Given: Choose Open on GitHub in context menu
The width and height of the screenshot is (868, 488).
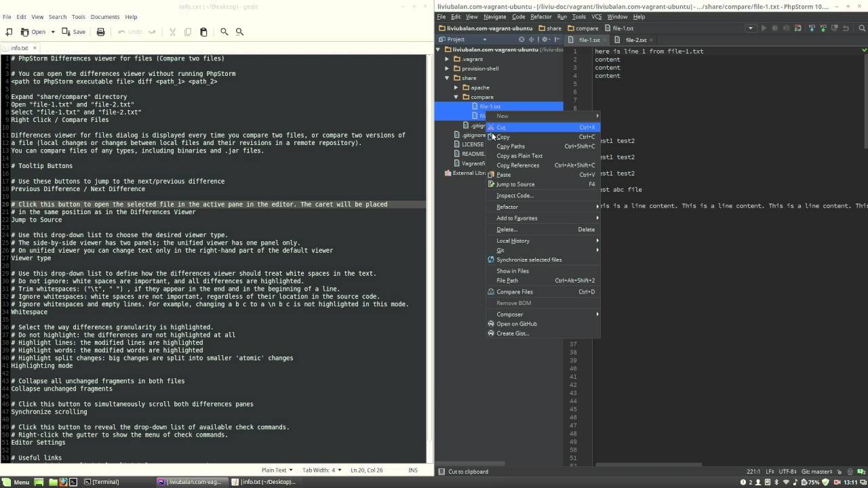Looking at the screenshot, I should (542, 324).
